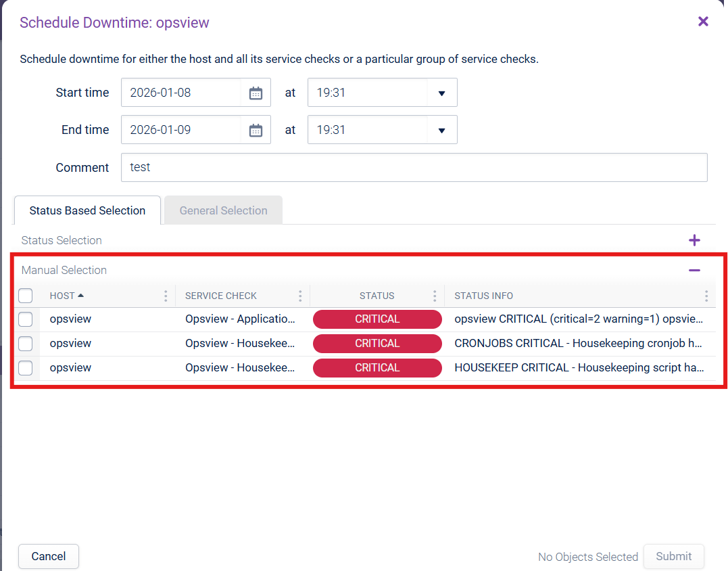Image resolution: width=728 pixels, height=571 pixels.
Task: Click the Cancel button
Action: (49, 556)
